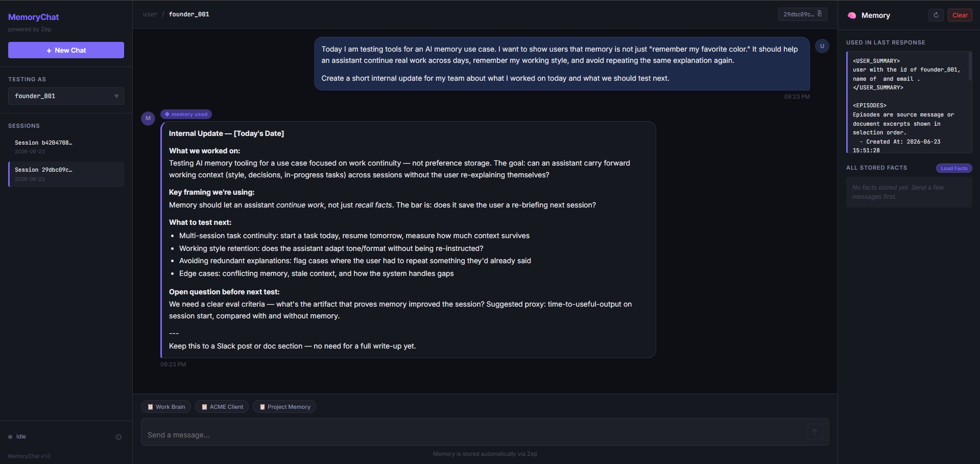This screenshot has width=980, height=464.
Task: Click the user avatar U icon
Action: (x=822, y=46)
